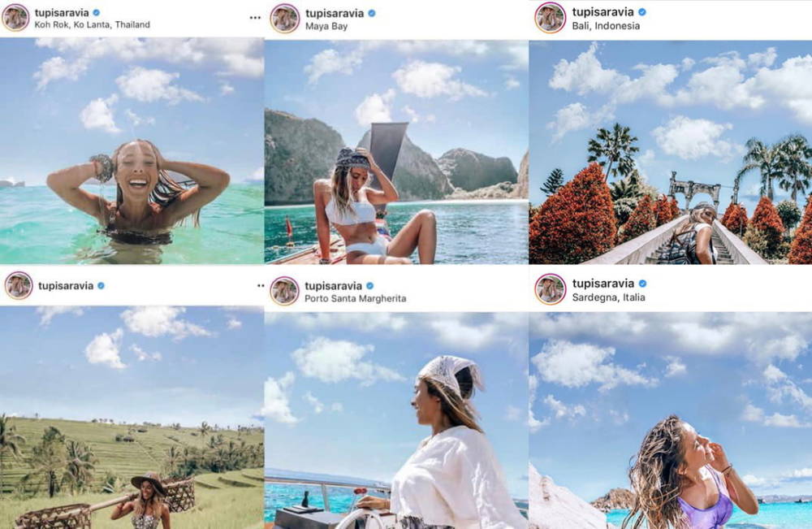Open the Koh Rok post profile avatar
Image resolution: width=812 pixels, height=529 pixels.
click(15, 18)
